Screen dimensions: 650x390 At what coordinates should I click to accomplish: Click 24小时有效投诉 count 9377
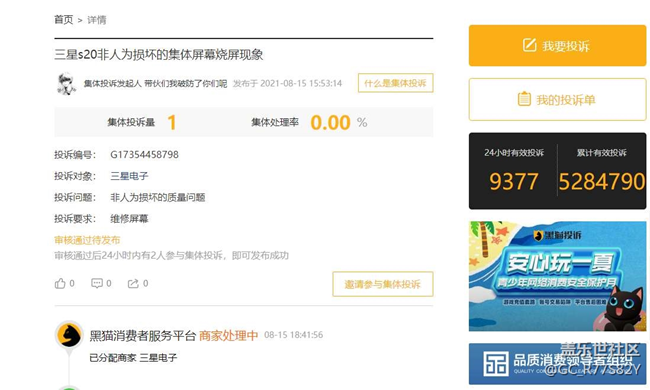(x=514, y=182)
